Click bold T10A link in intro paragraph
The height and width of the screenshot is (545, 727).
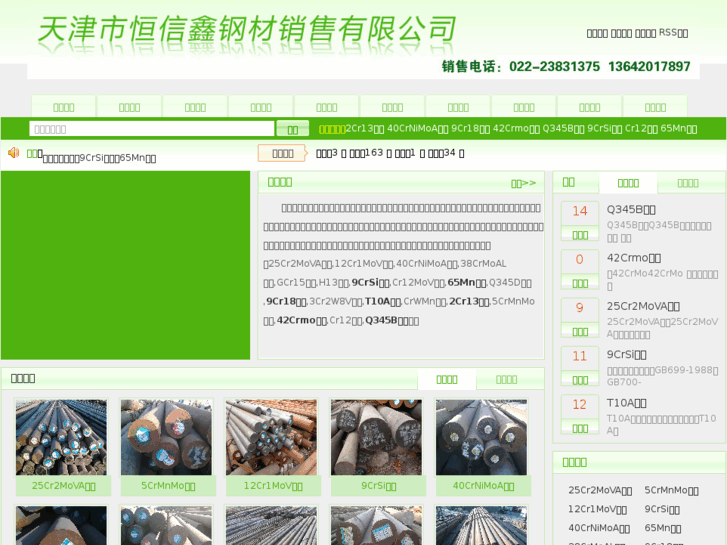click(383, 301)
